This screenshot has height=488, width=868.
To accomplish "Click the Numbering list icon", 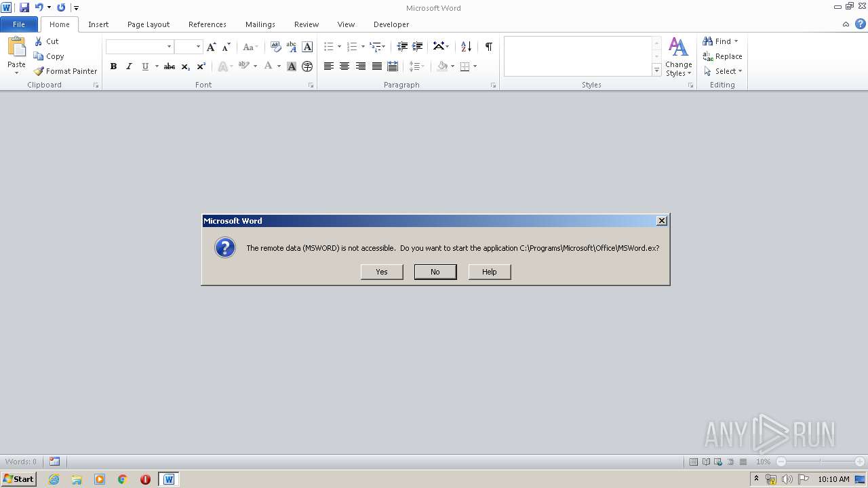I will [x=351, y=47].
